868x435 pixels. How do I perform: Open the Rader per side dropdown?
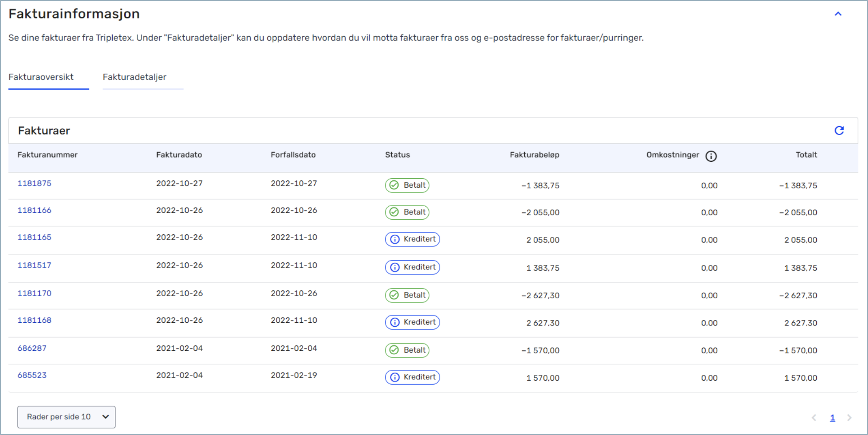66,417
